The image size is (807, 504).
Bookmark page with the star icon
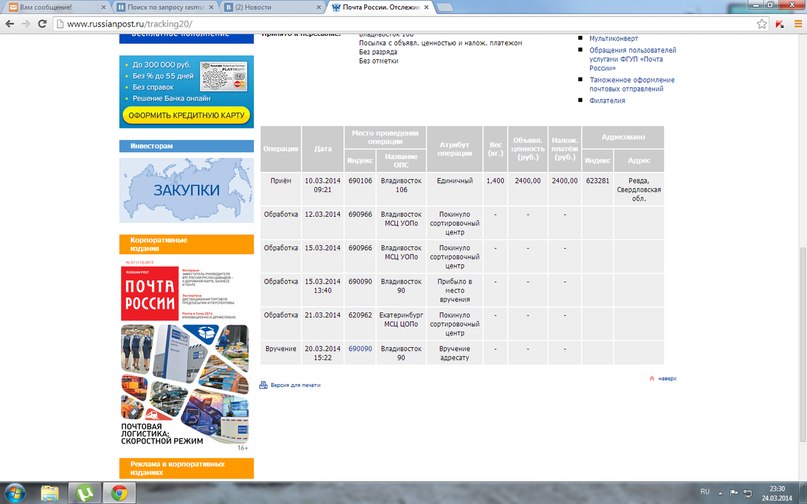(762, 24)
